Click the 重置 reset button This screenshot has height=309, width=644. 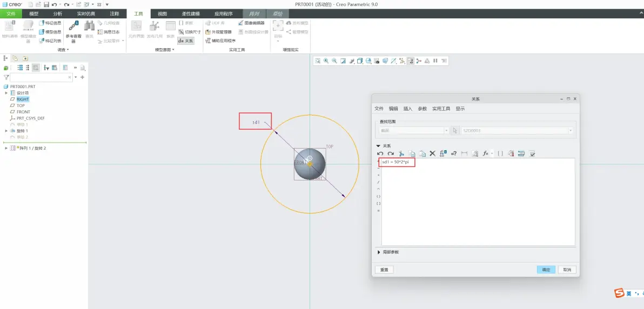coord(385,270)
